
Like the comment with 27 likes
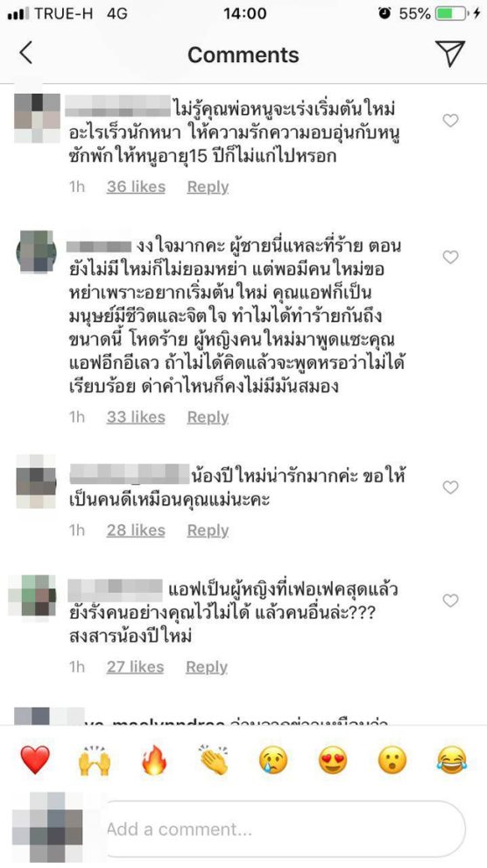coord(450,601)
